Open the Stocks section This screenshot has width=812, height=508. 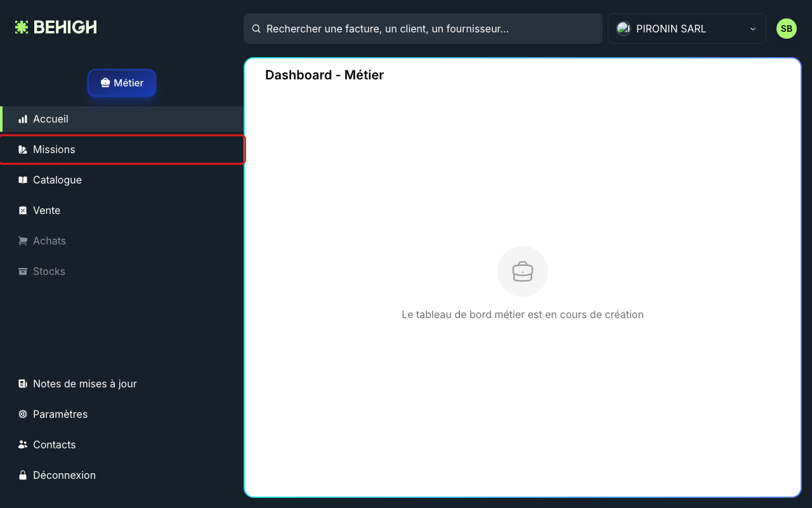click(x=122, y=271)
